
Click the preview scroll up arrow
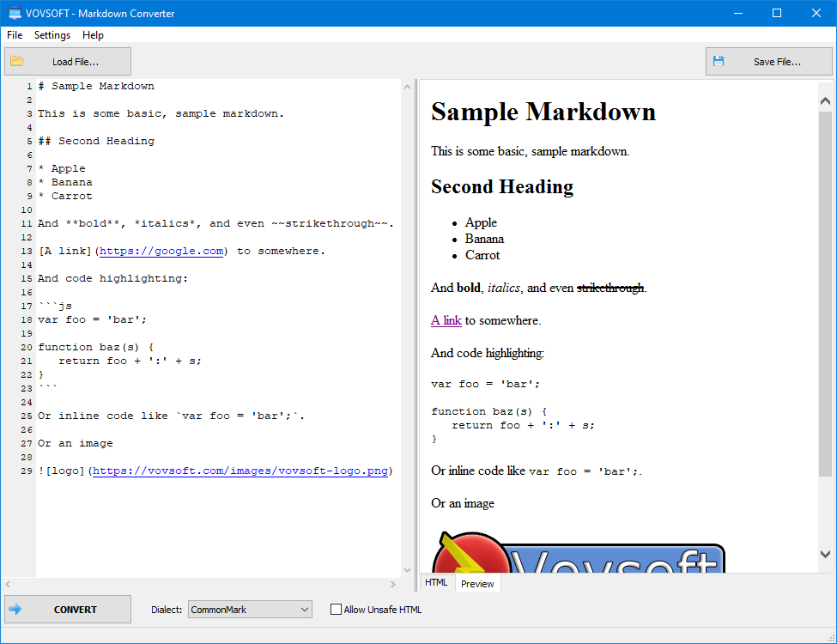tap(825, 101)
